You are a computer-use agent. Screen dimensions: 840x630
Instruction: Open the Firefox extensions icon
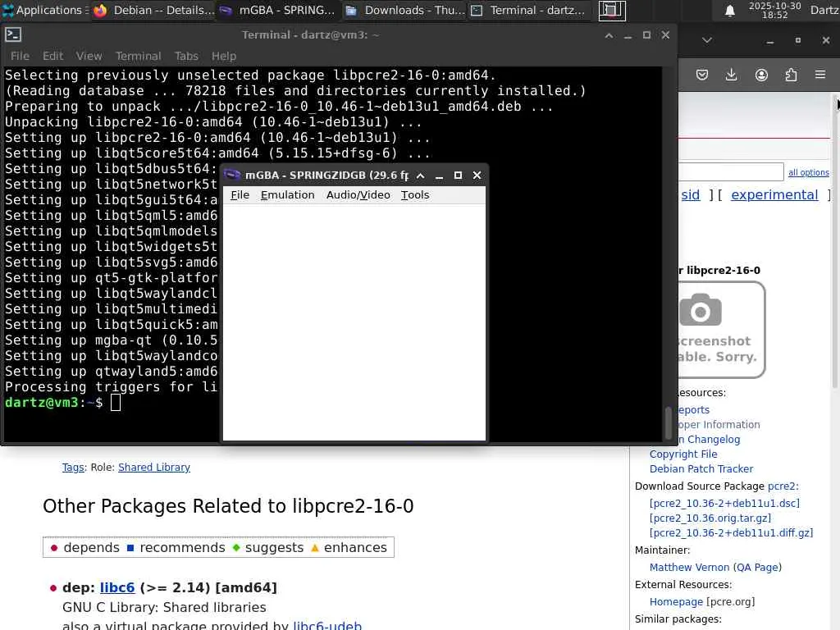[792, 75]
